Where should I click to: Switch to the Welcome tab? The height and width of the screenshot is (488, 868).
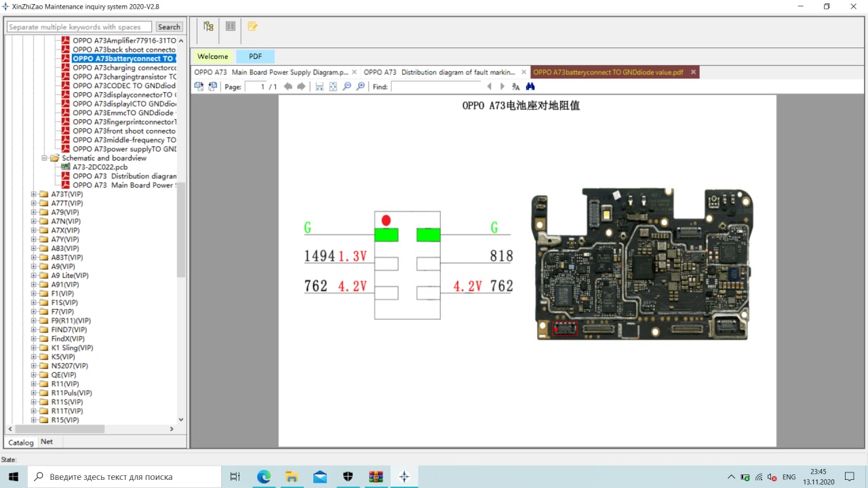click(x=212, y=56)
